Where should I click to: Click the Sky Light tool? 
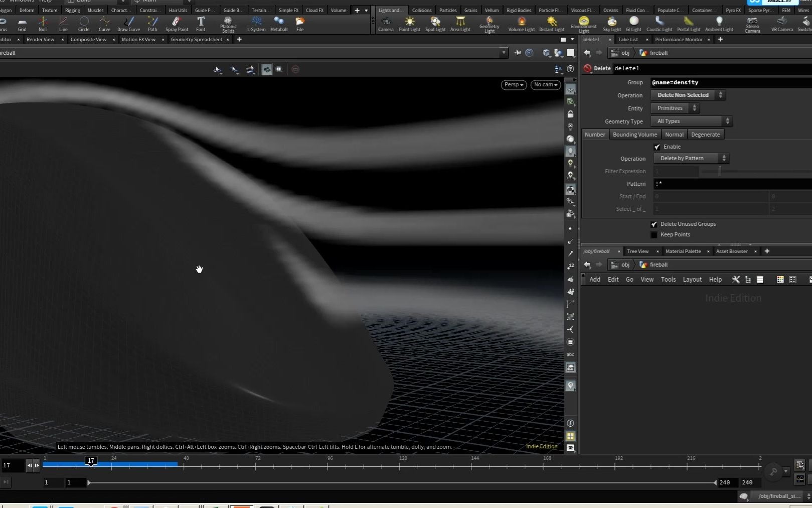point(611,23)
